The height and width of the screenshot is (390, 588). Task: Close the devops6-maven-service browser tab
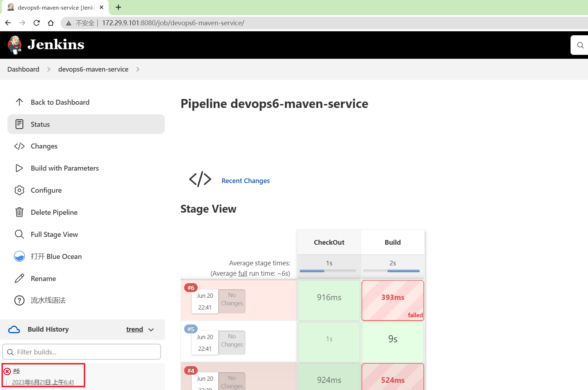102,7
